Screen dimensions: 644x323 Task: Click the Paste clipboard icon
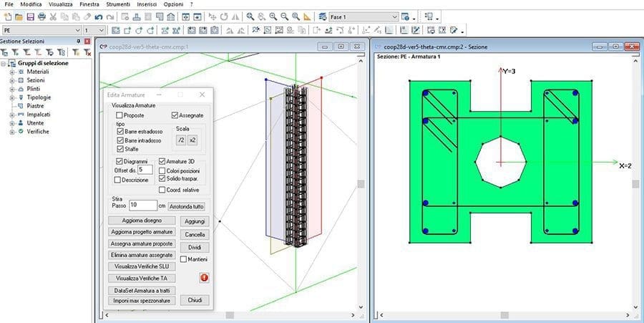76,17
